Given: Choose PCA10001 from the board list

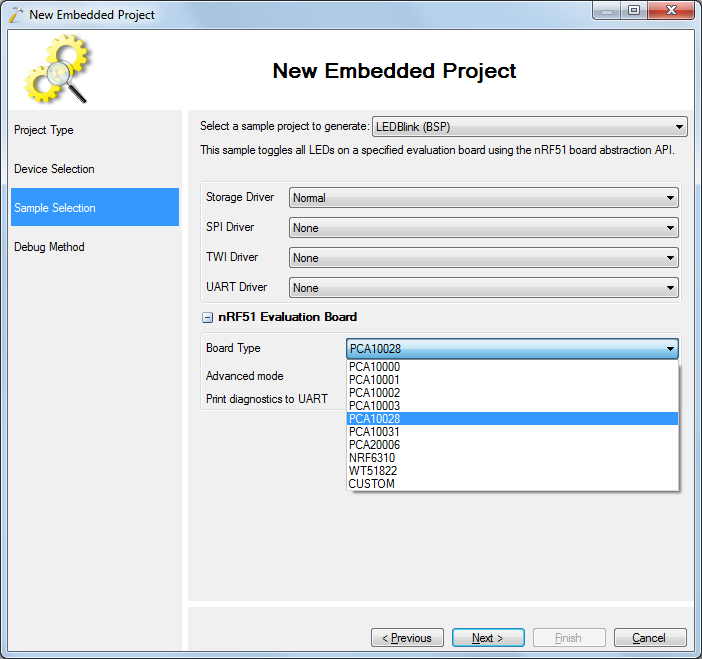Looking at the screenshot, I should point(513,380).
